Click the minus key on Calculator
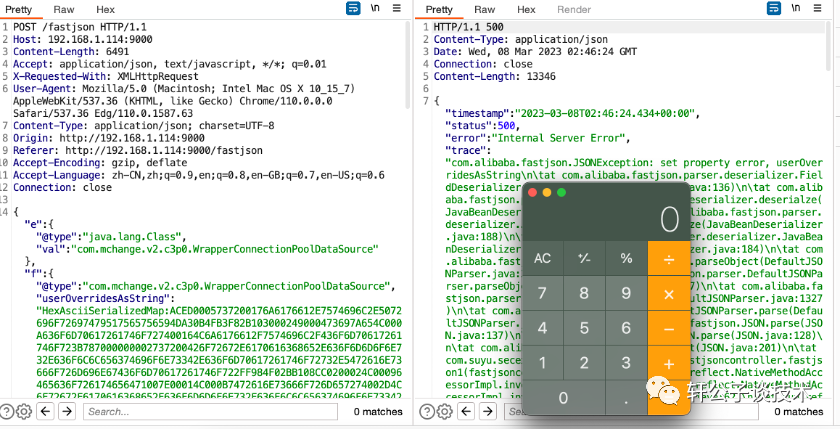This screenshot has height=430, width=840. 669,329
